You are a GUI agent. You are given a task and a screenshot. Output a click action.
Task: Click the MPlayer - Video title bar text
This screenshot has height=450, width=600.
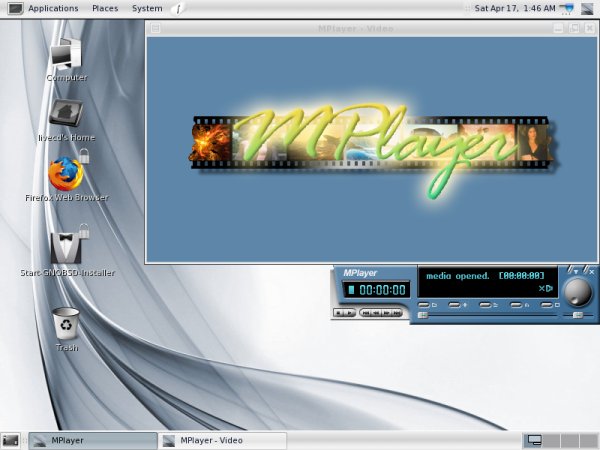[x=356, y=28]
